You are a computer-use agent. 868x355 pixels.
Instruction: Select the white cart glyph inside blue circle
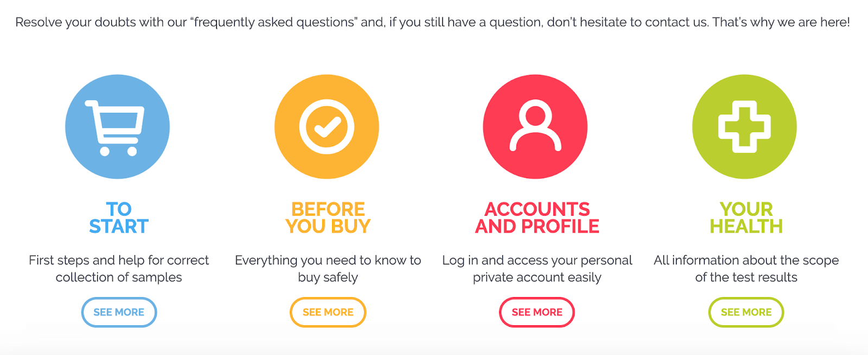pos(115,128)
